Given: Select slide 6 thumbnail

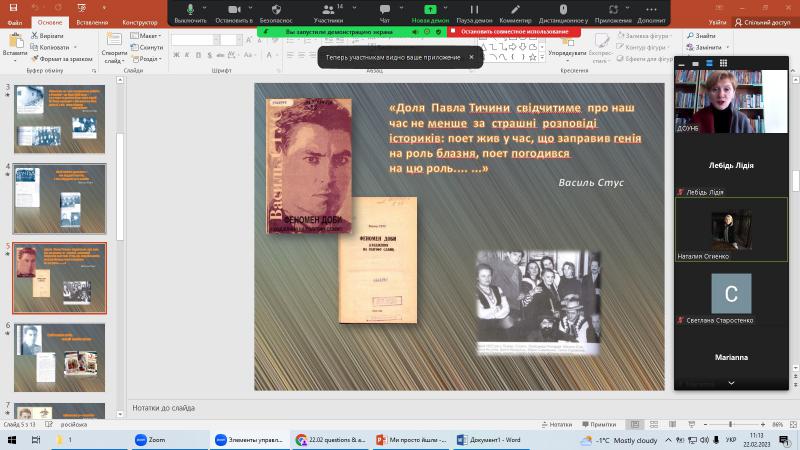Looking at the screenshot, I should coord(60,358).
